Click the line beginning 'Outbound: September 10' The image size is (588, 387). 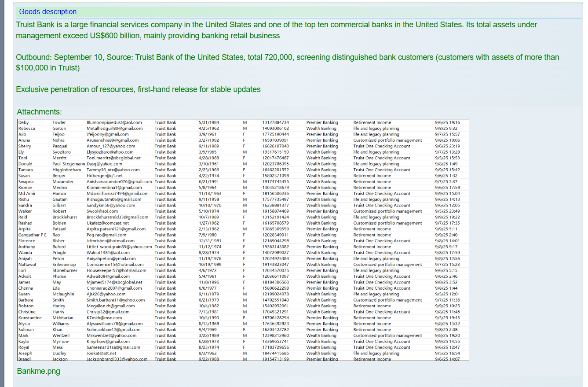(287, 57)
